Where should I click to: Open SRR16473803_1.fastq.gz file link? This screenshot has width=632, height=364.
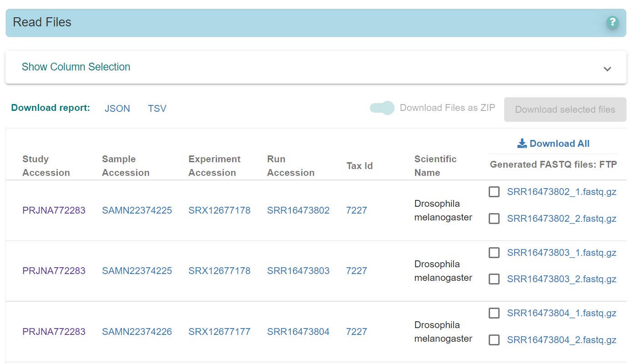[562, 253]
